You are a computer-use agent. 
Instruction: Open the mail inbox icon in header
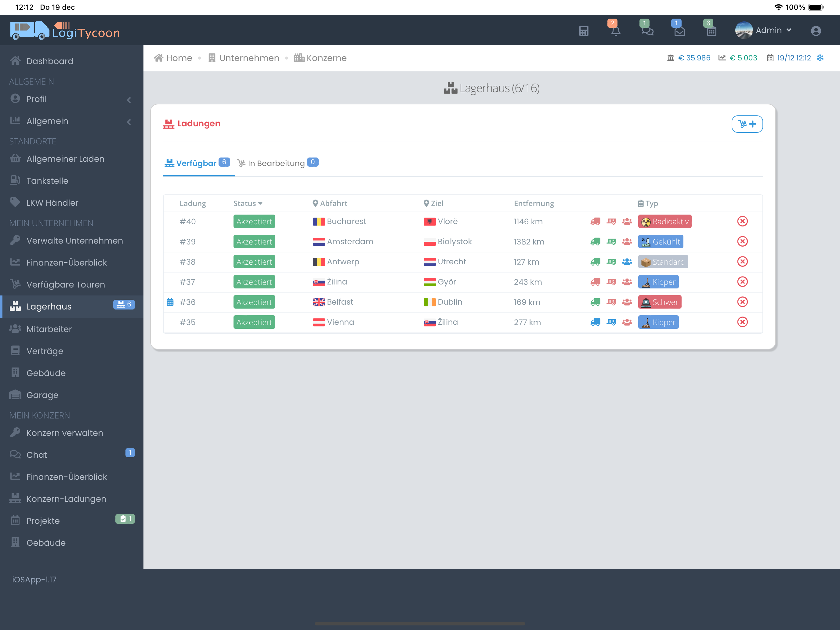pos(679,31)
